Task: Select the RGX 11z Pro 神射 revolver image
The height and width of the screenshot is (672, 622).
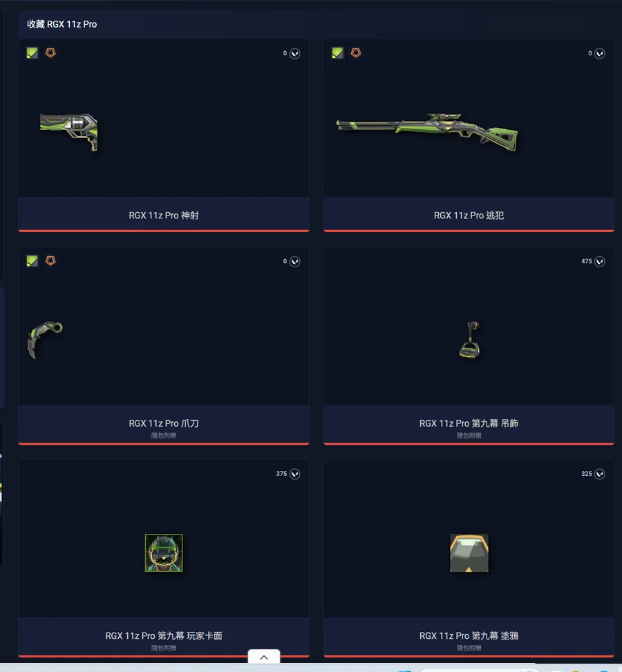Action: [x=69, y=132]
